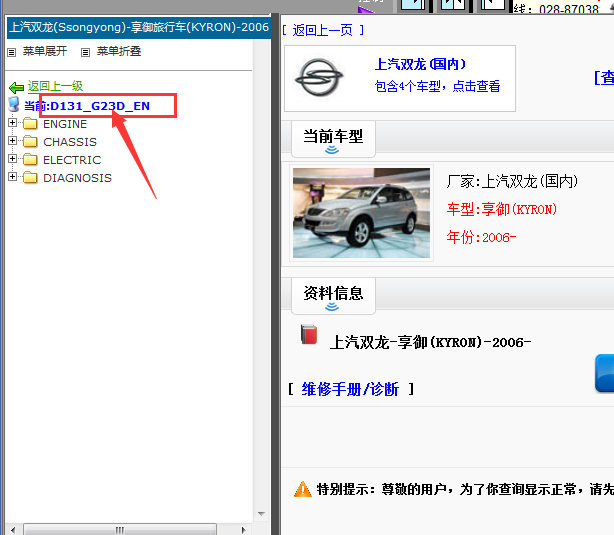This screenshot has width=614, height=535.
Task: Click right arrow of horizontal scrollbar
Action: [x=244, y=530]
